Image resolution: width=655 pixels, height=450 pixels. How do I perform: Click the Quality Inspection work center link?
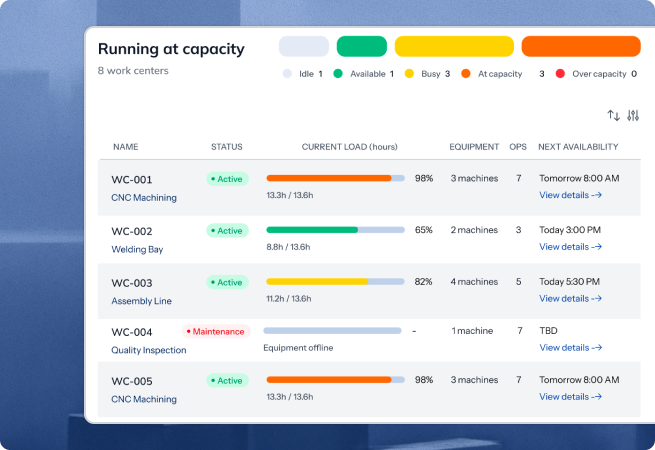[149, 350]
